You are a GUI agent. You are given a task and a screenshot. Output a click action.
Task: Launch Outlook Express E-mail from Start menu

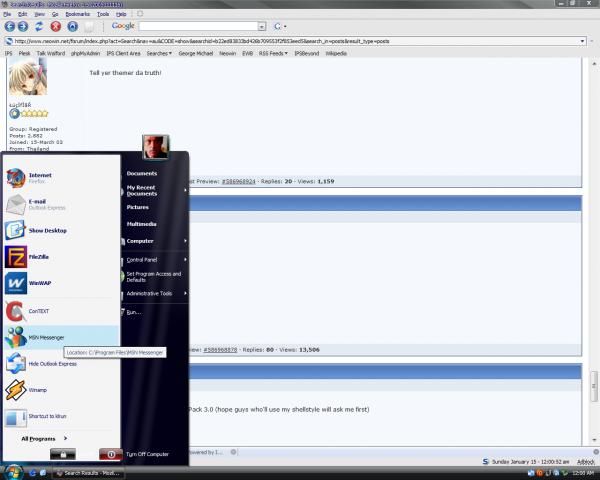[x=61, y=204]
